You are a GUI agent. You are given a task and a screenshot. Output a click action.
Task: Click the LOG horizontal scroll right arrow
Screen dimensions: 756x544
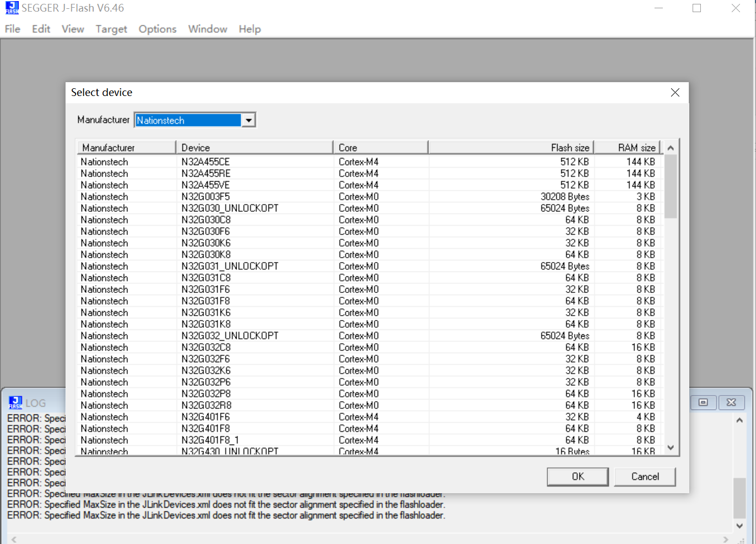coord(726,539)
